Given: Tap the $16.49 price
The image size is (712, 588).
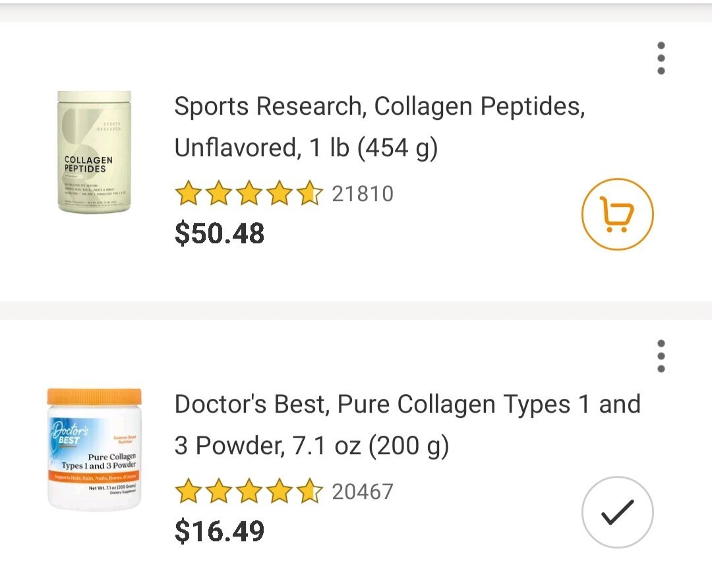Looking at the screenshot, I should 220,531.
